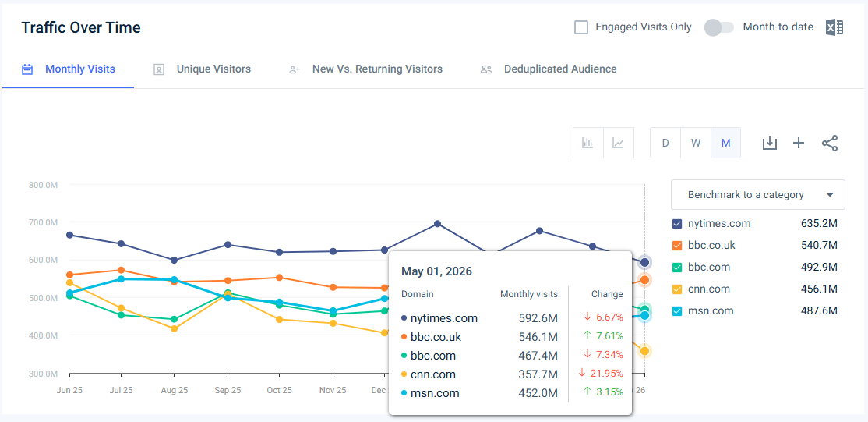Download the chart image
The width and height of the screenshot is (868, 422).
pos(770,143)
